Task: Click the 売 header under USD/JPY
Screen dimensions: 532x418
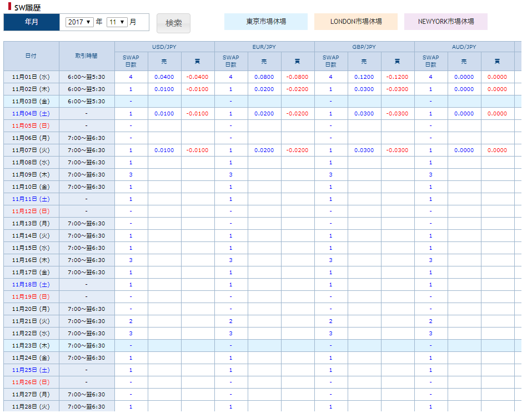Action: (x=164, y=62)
